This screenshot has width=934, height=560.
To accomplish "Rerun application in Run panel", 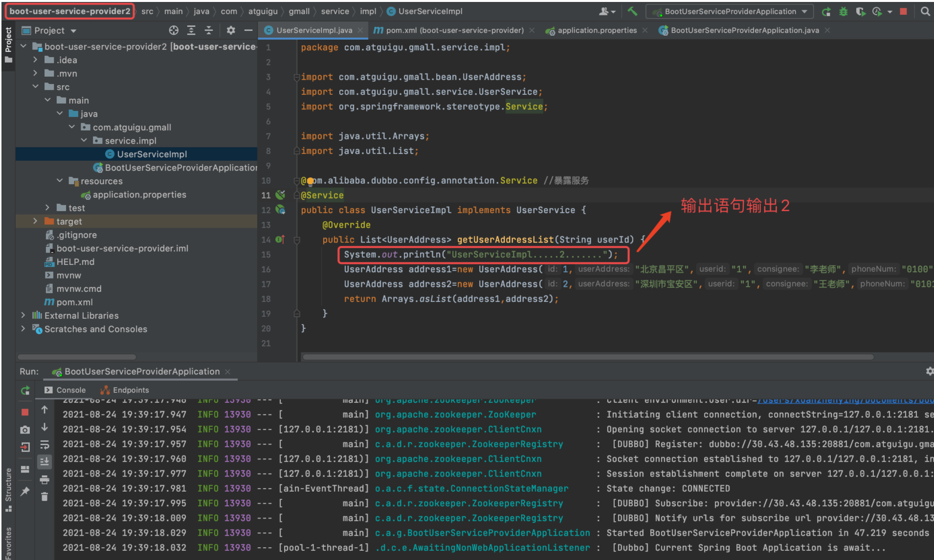I will [25, 390].
